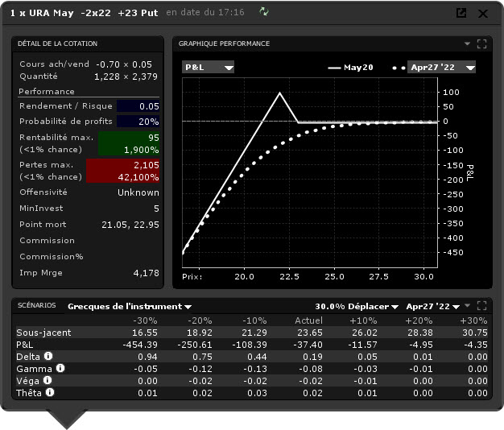
Task: Click the Imp Mrge value 4,178
Action: 146,273
